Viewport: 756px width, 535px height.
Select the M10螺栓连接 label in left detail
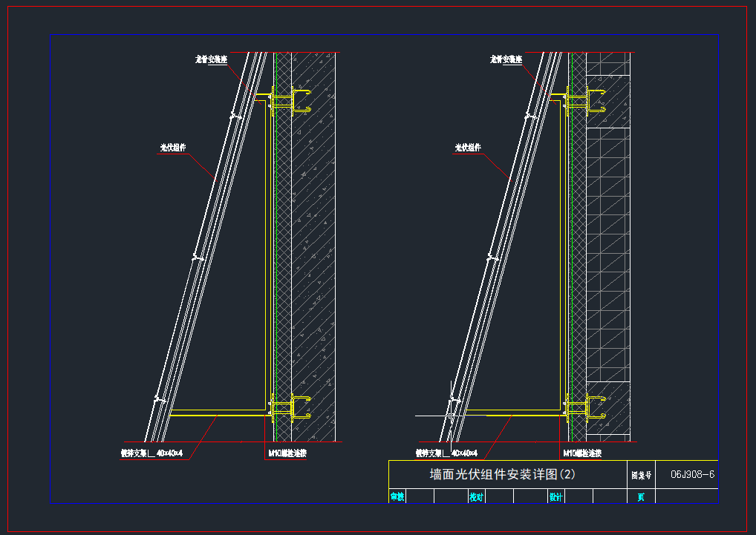pos(287,453)
